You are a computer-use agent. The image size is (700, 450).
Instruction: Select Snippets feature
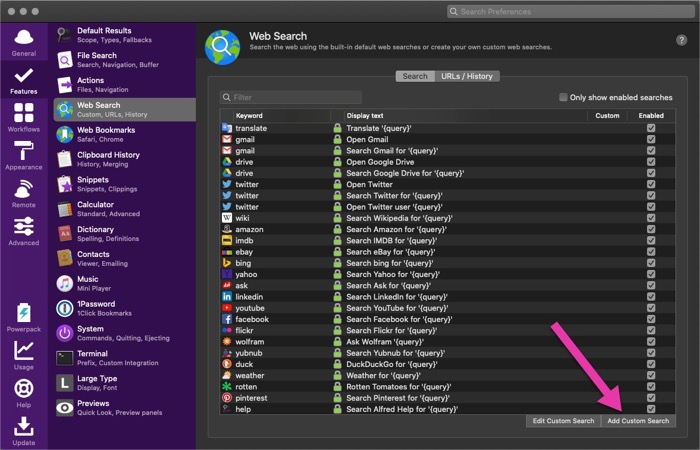point(125,184)
